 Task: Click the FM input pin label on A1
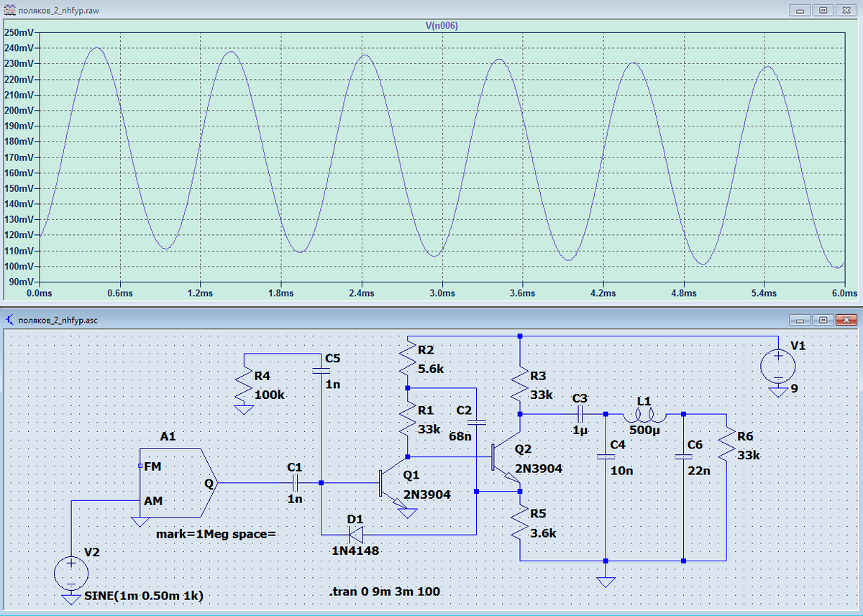(x=152, y=466)
